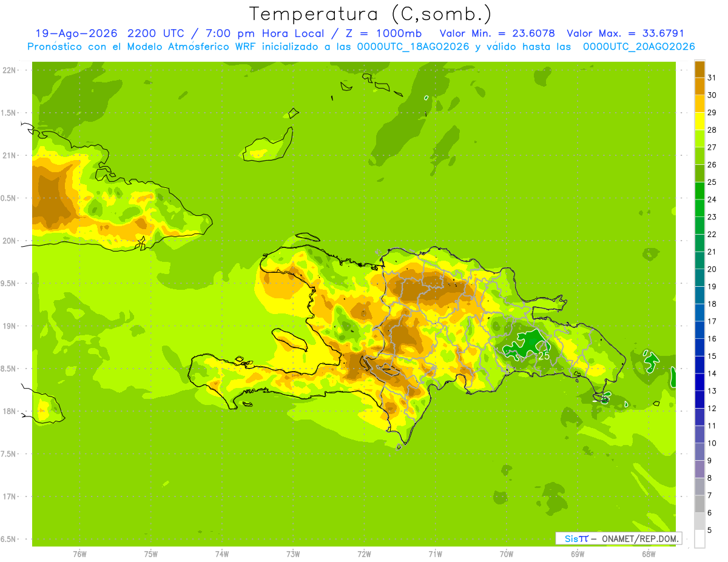Click legend colour band between 26 and 27
The height and width of the screenshot is (562, 728).
(x=699, y=156)
